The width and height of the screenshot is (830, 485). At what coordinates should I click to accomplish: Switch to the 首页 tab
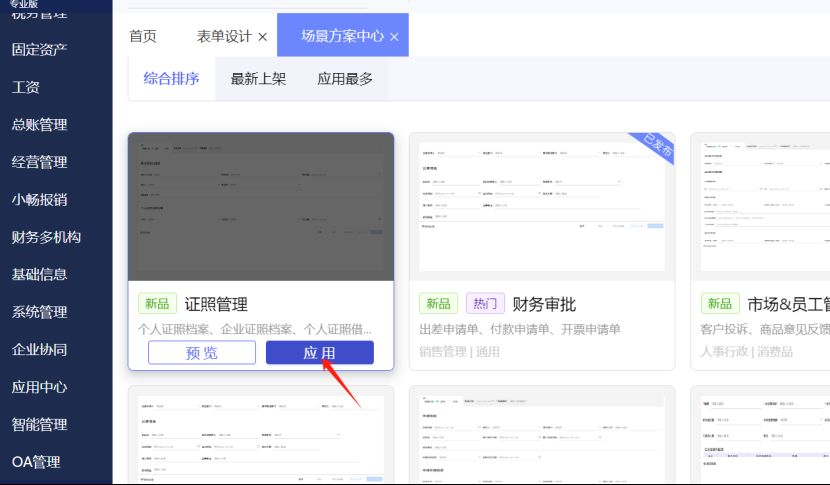143,36
